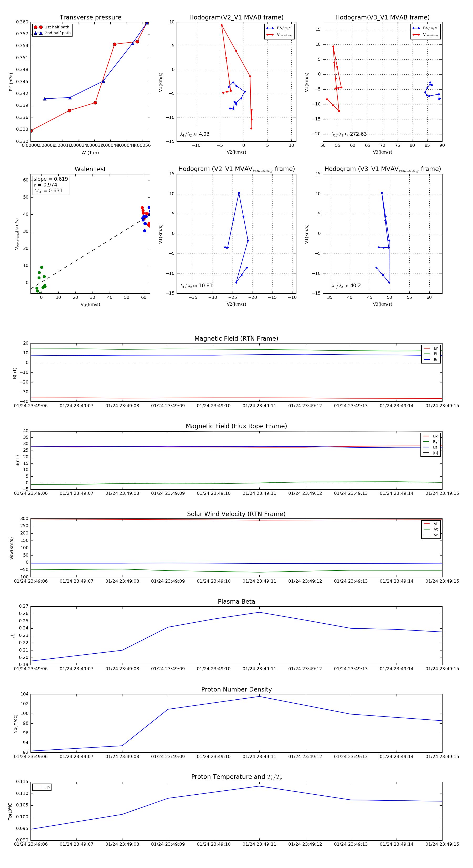Click the 'Transverse pressure' plot title
Viewport: 473px width, 868px height.
(x=90, y=18)
